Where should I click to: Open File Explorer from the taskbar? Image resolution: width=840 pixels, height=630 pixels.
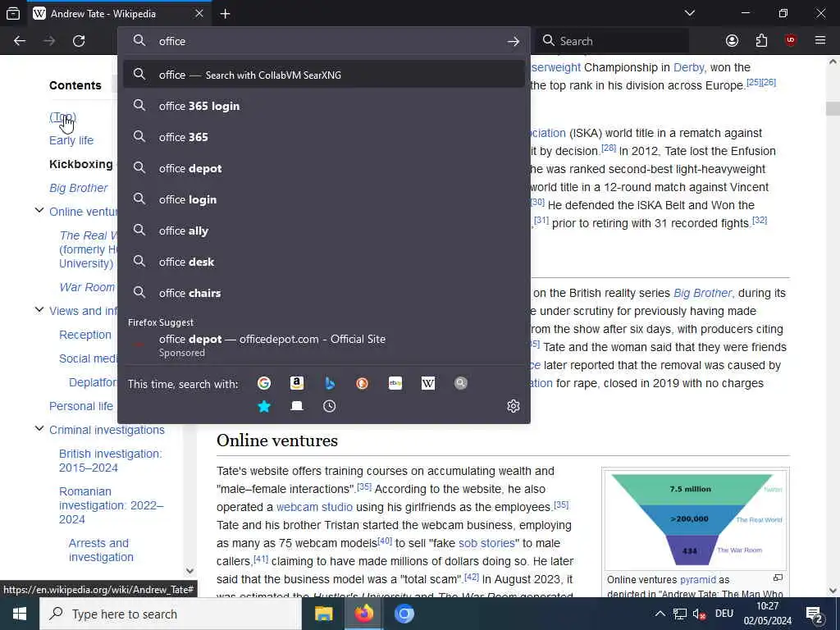pos(323,614)
